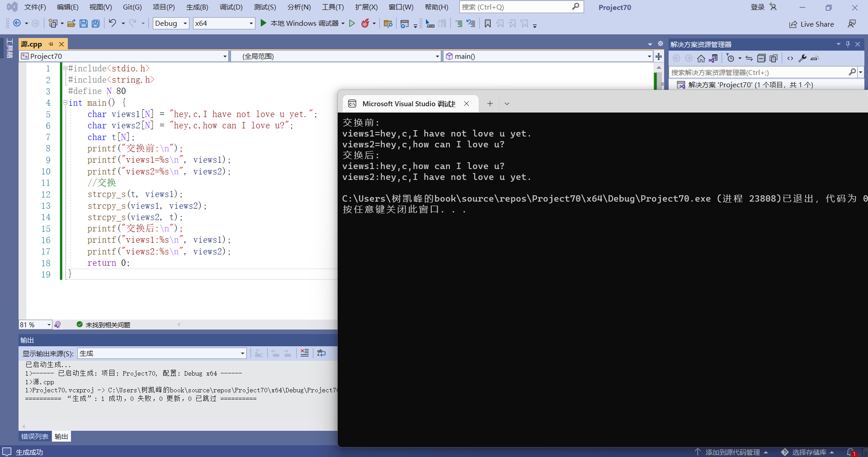The image size is (868, 457).
Task: Click the Save (floppy disk) toolbar icon
Action: tap(84, 24)
